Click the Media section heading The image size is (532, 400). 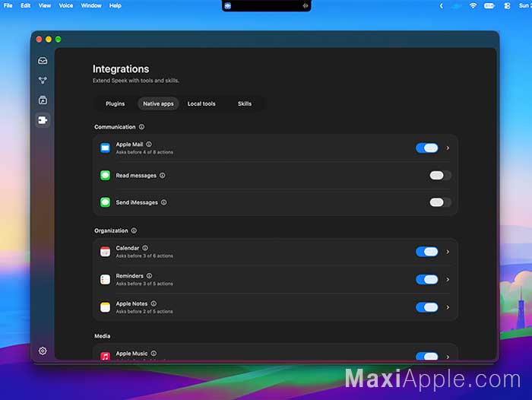tap(102, 336)
